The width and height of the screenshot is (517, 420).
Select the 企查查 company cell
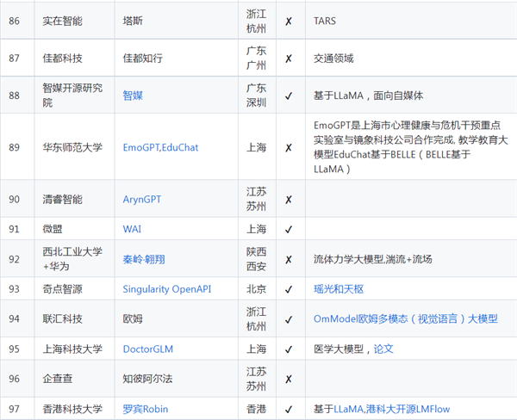pyautogui.click(x=74, y=379)
